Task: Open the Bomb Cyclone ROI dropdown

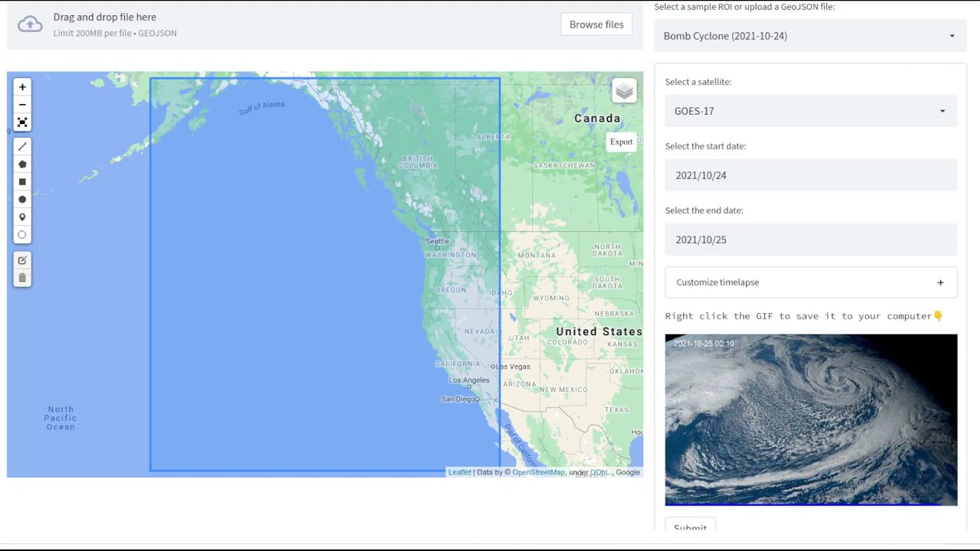Action: pyautogui.click(x=810, y=36)
